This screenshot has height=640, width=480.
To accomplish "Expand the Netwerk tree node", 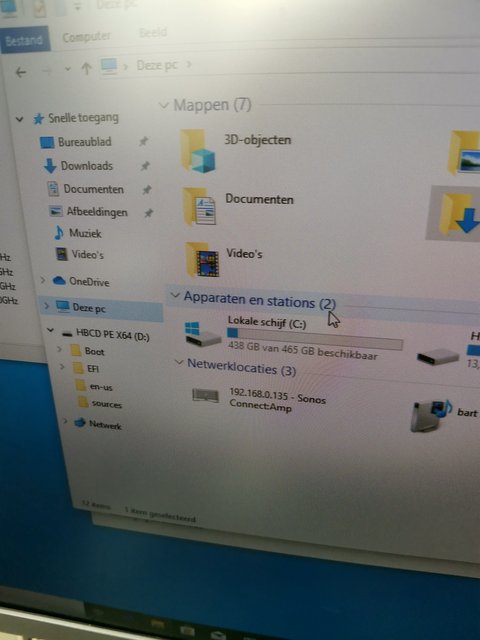I will click(x=65, y=420).
